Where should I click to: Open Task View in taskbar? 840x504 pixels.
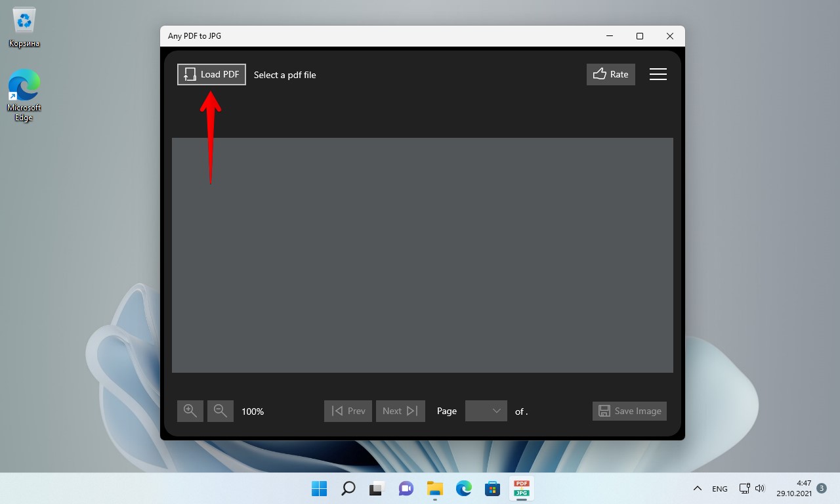[377, 488]
